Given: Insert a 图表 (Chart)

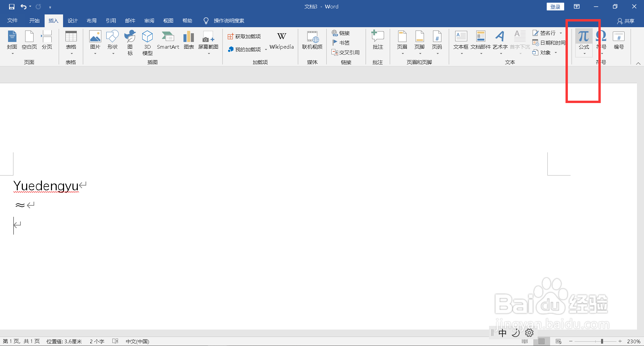Looking at the screenshot, I should 189,40.
